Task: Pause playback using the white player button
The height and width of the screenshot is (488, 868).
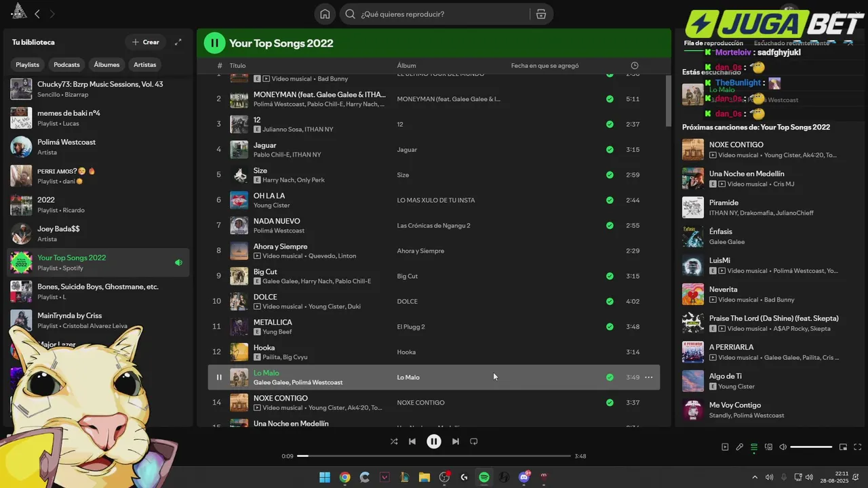Action: point(434,441)
